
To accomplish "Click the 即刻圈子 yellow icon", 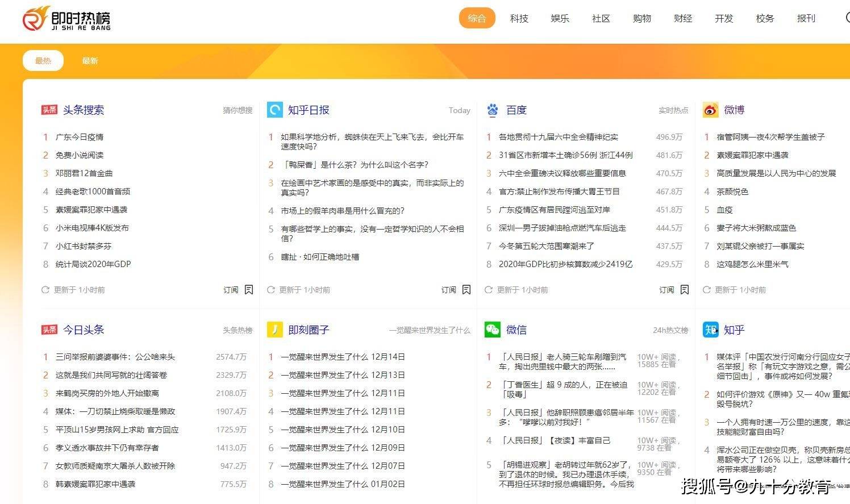I will point(274,330).
